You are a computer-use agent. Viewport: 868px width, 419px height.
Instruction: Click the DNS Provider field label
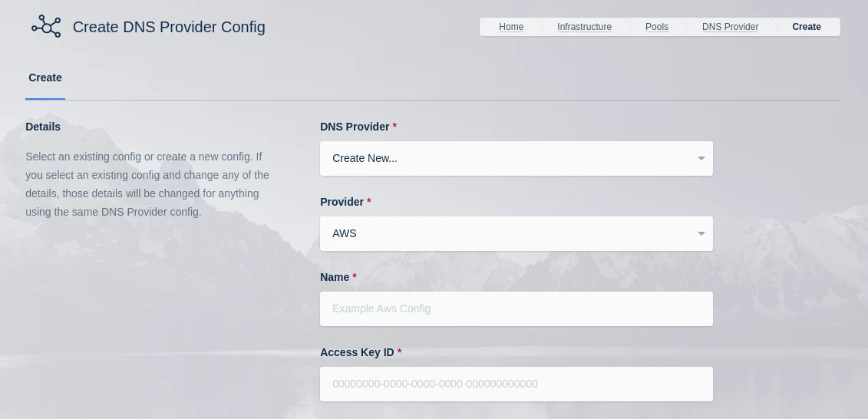tap(355, 127)
